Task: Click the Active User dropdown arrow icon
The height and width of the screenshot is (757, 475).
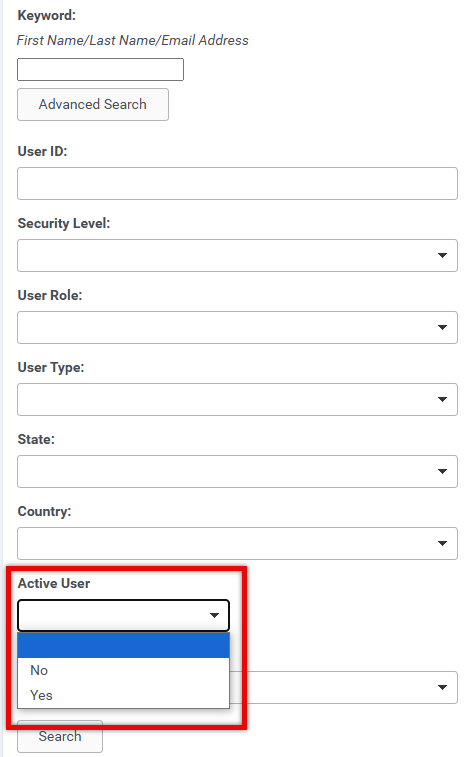Action: pyautogui.click(x=214, y=615)
